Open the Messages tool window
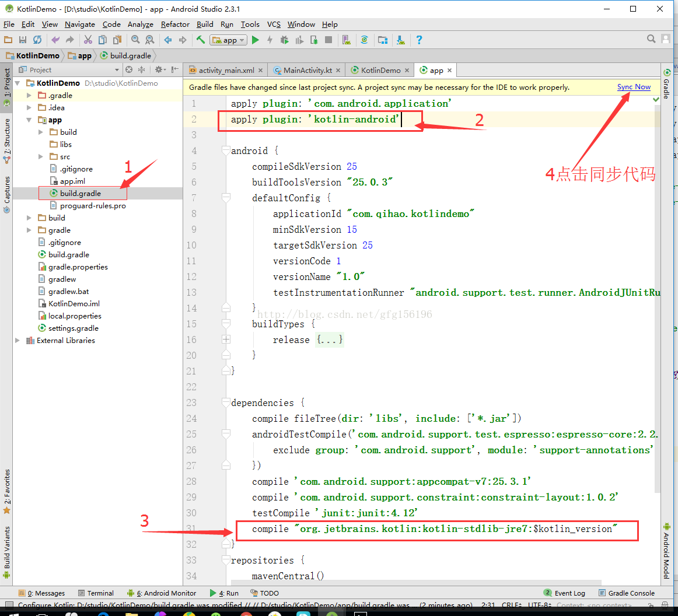The height and width of the screenshot is (616, 678). (x=42, y=593)
